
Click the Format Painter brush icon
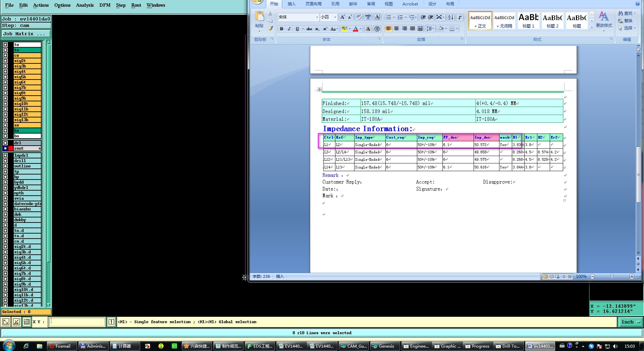pyautogui.click(x=270, y=28)
